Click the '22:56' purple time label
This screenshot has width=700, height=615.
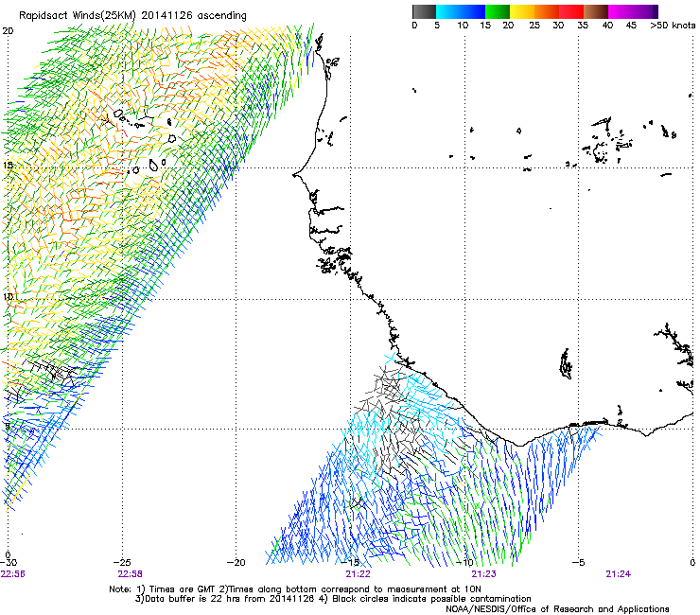click(x=13, y=574)
